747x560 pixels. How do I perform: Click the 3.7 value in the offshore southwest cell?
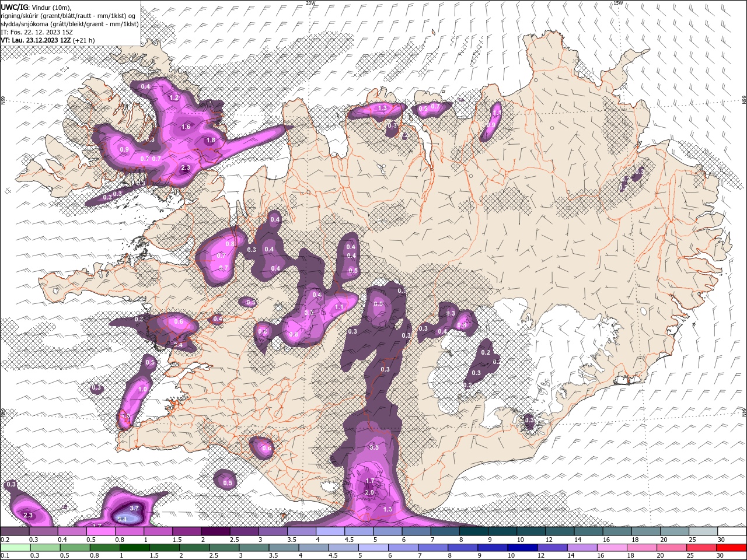(x=134, y=509)
